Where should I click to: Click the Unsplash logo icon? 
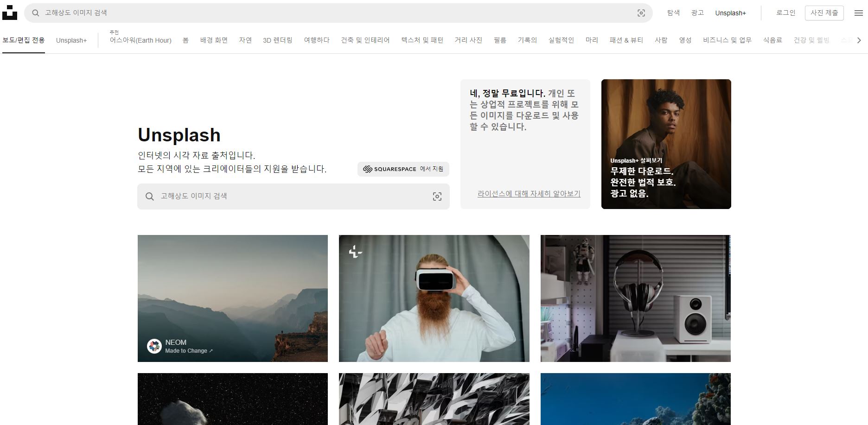click(x=10, y=13)
